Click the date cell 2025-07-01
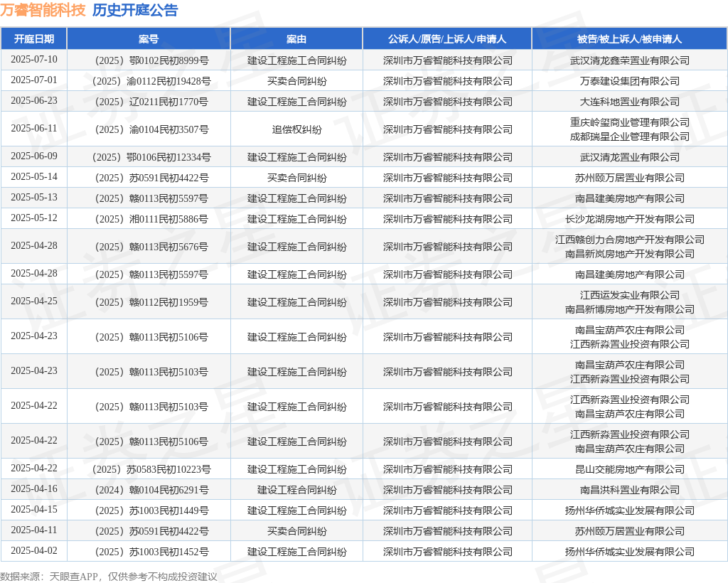This screenshot has height=583, width=728. point(34,80)
